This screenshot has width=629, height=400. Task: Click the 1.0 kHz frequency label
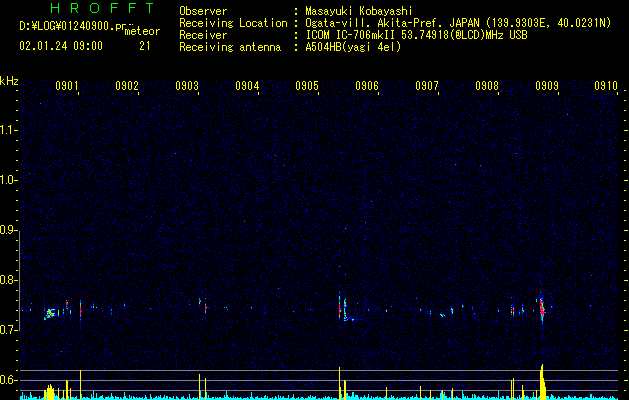coord(8,180)
